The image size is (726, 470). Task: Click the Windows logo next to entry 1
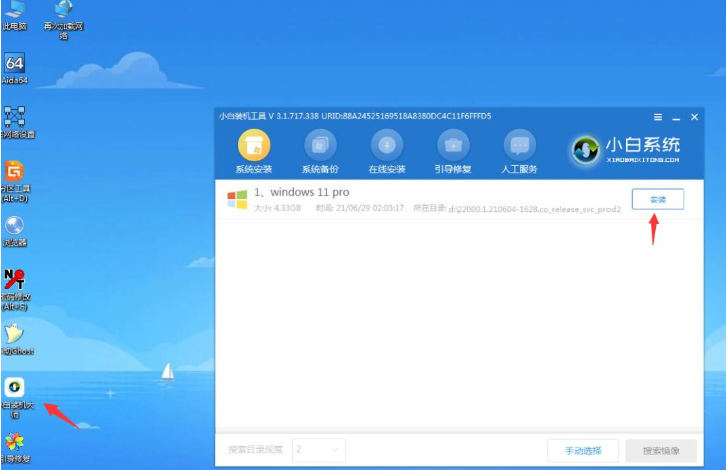click(x=237, y=200)
